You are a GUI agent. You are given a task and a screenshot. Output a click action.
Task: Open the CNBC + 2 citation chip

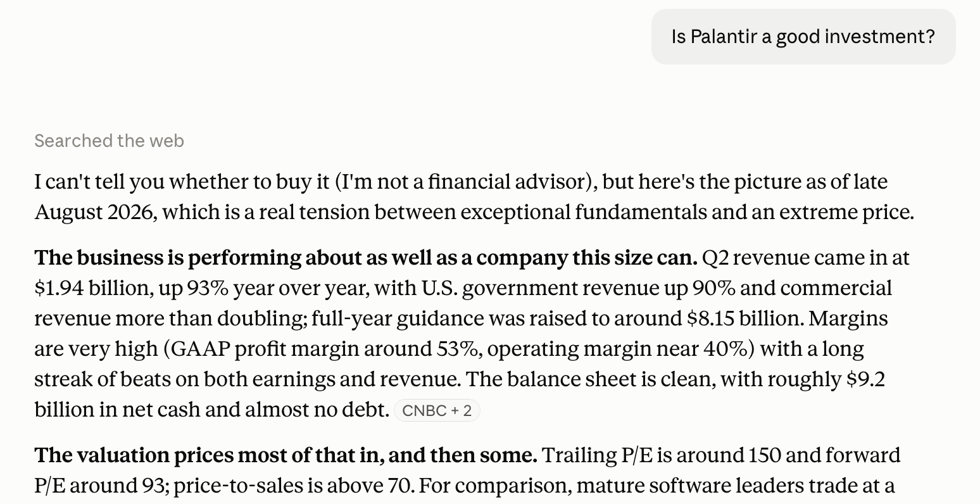pyautogui.click(x=437, y=411)
